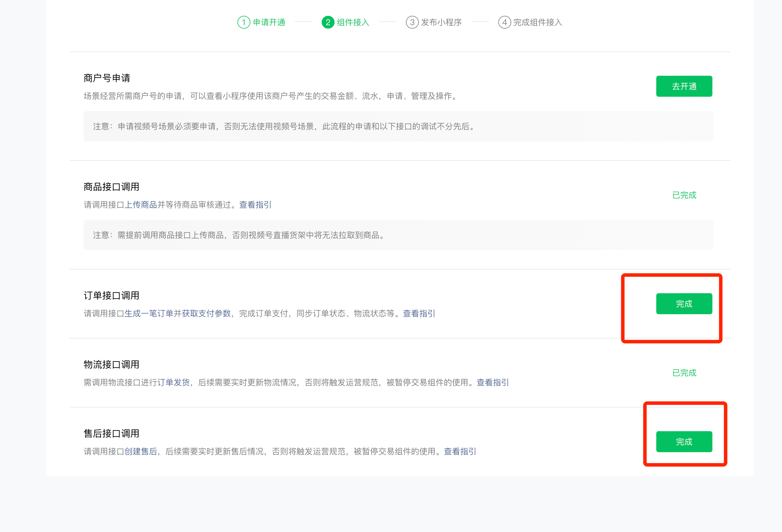Open the 订单发货 link
The height and width of the screenshot is (532, 782).
point(174,382)
